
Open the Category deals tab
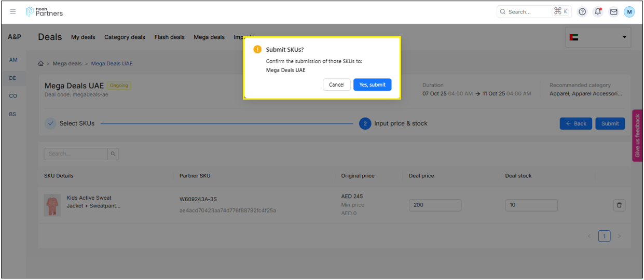125,37
